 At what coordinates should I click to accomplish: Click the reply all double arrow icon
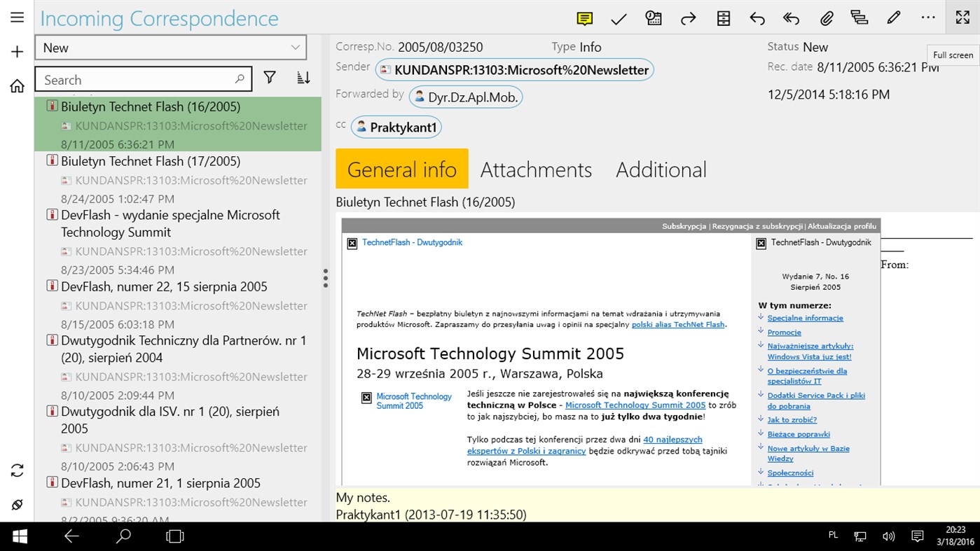792,19
